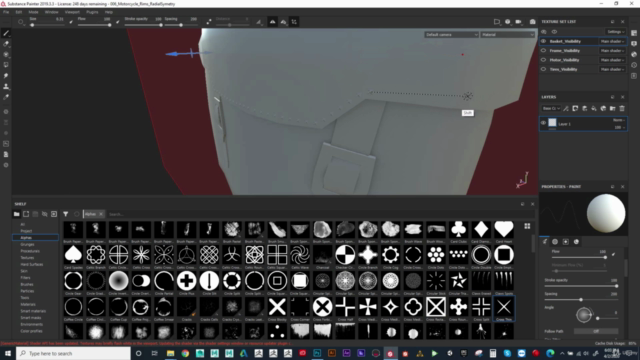Open the Edit menu
The height and width of the screenshot is (360, 640).
(x=19, y=12)
